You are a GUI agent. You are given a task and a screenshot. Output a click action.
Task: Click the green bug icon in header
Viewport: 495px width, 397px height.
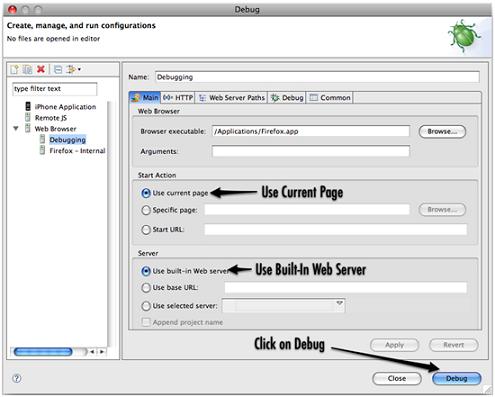464,36
